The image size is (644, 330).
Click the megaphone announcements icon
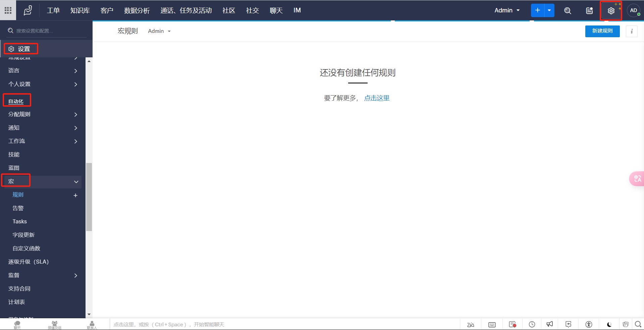click(x=549, y=324)
